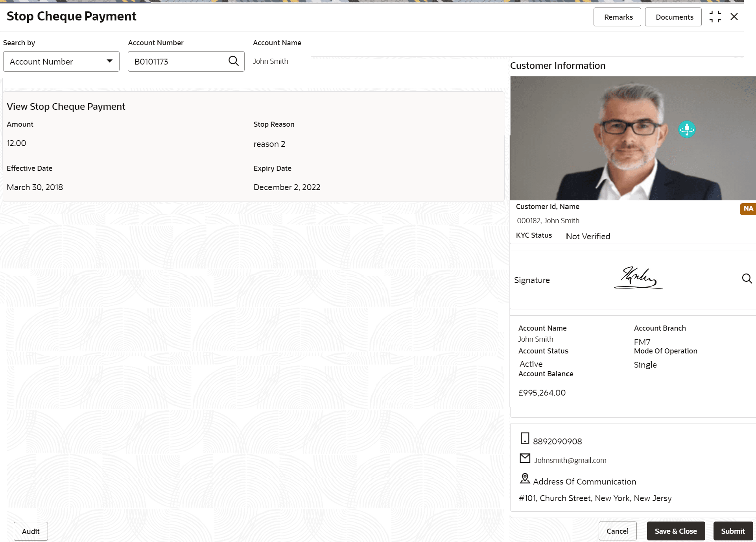This screenshot has width=756, height=542.
Task: Click the phone icon beside 8892090908
Action: (525, 438)
